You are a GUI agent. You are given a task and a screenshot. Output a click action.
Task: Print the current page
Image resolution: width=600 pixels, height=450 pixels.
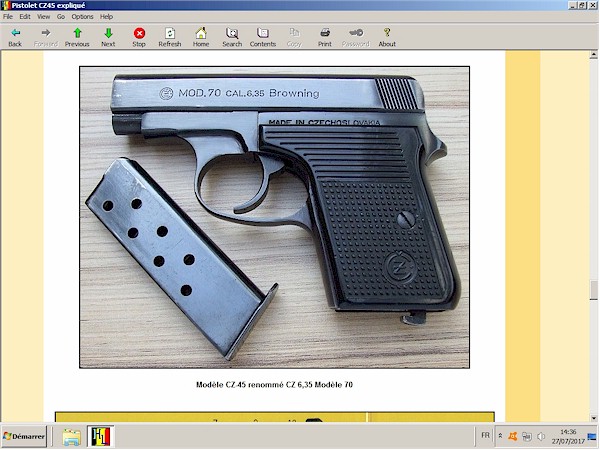click(325, 37)
